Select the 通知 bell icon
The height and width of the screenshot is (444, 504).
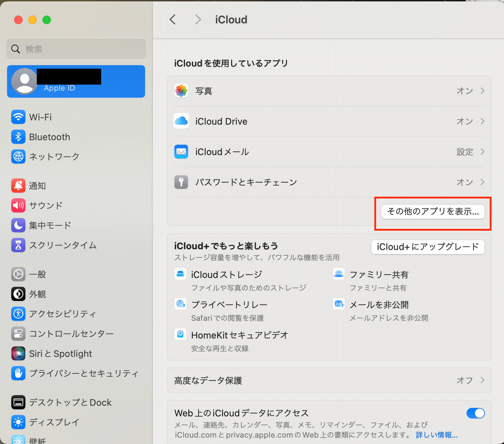point(18,186)
